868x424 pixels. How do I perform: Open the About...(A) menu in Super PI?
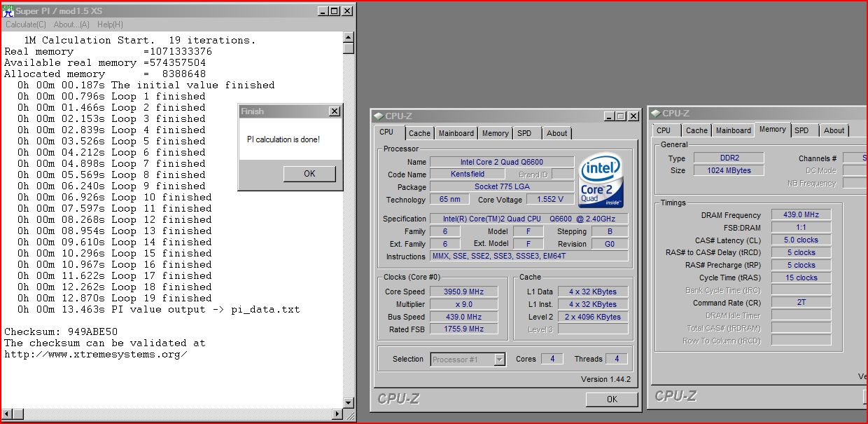click(x=72, y=25)
